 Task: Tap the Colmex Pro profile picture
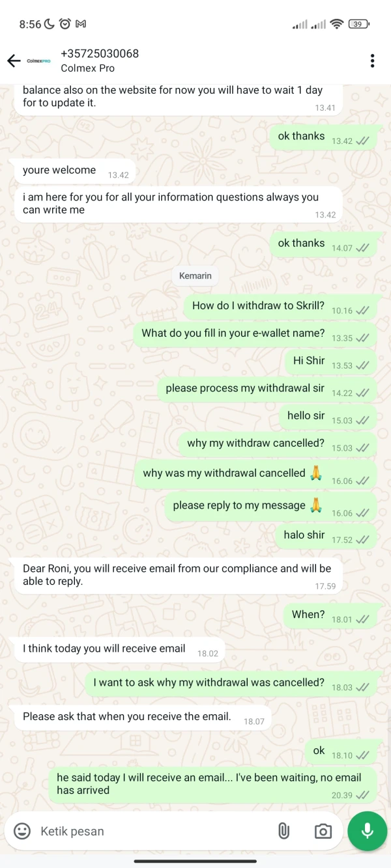click(x=38, y=61)
